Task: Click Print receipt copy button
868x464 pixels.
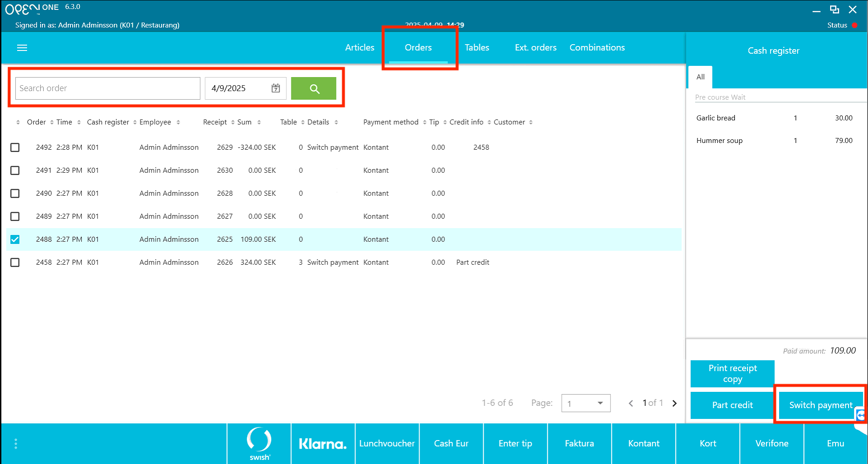Action: [x=732, y=373]
